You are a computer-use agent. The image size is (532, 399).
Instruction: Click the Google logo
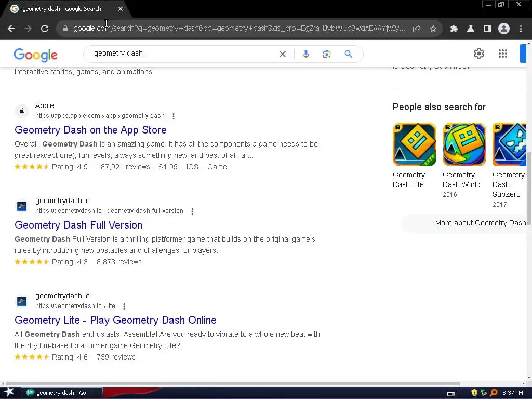[x=36, y=55]
